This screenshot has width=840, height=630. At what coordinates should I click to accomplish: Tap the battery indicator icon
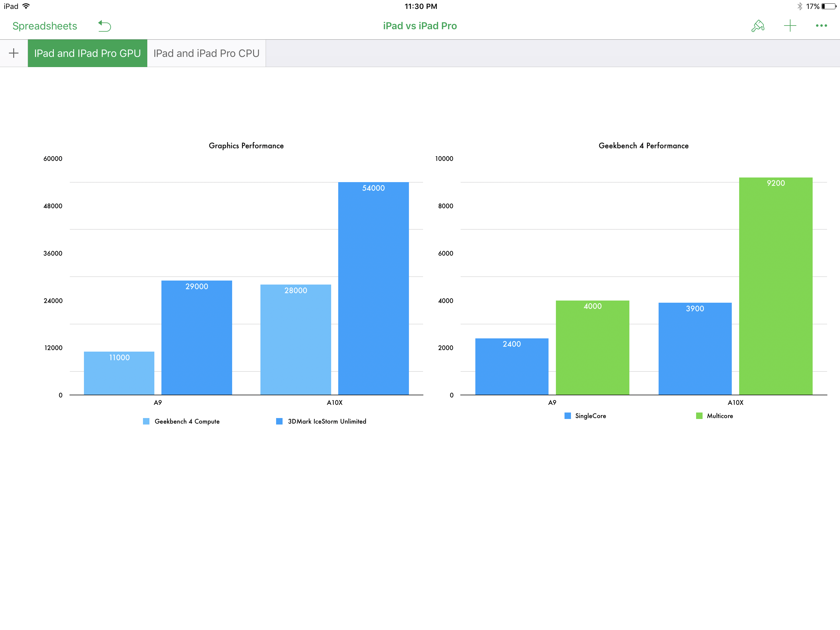point(828,6)
